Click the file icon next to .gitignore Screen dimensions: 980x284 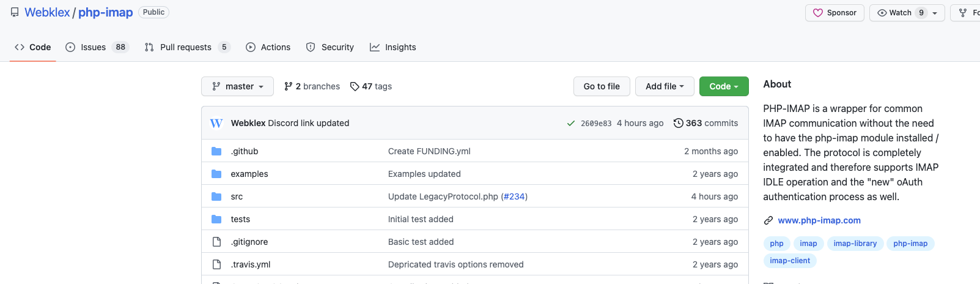click(216, 242)
